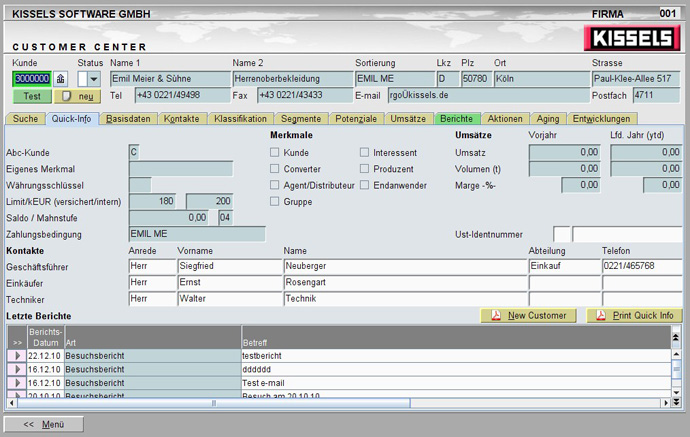Switch to the Suche tab
The image size is (690, 437).
point(25,119)
